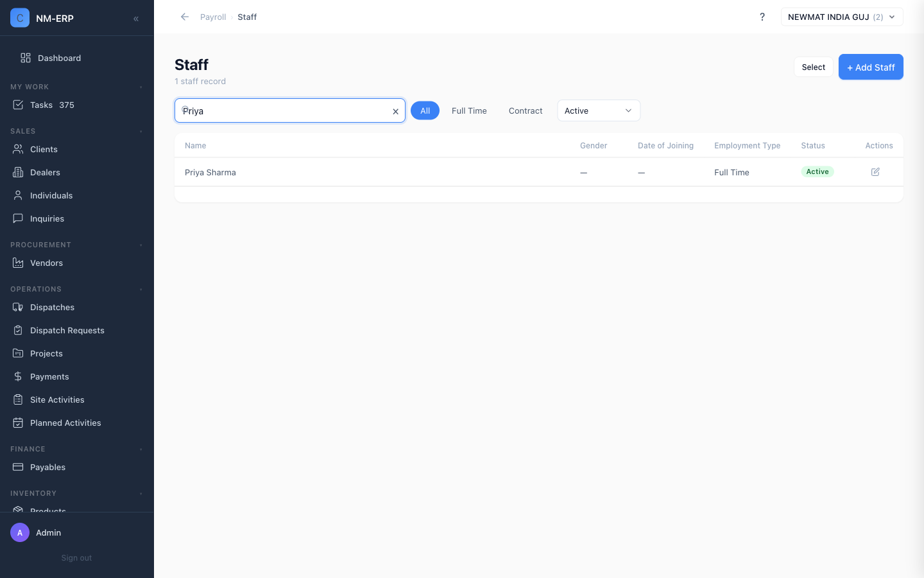The width and height of the screenshot is (924, 578).
Task: Open the Admin user profile
Action: click(77, 532)
